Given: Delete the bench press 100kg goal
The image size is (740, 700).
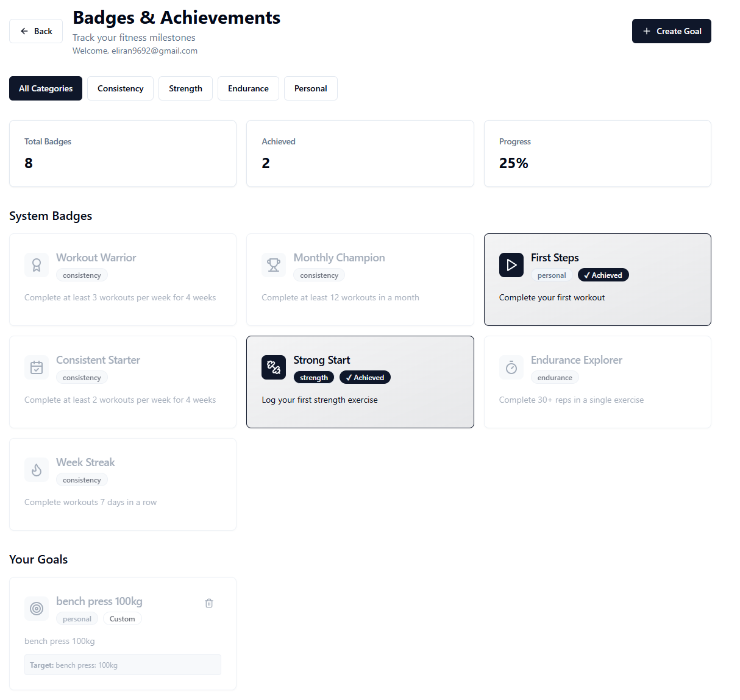Looking at the screenshot, I should 209,603.
